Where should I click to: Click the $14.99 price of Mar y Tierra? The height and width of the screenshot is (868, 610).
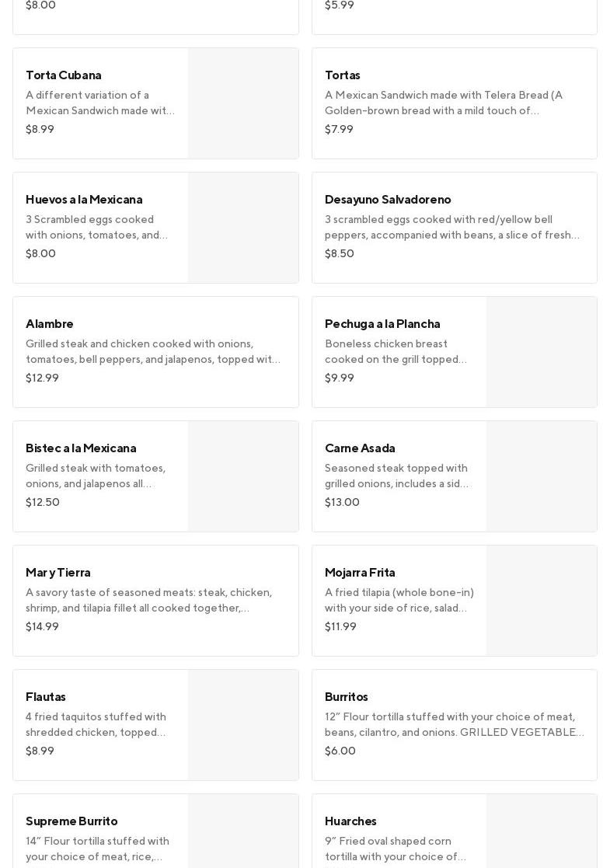point(42,626)
